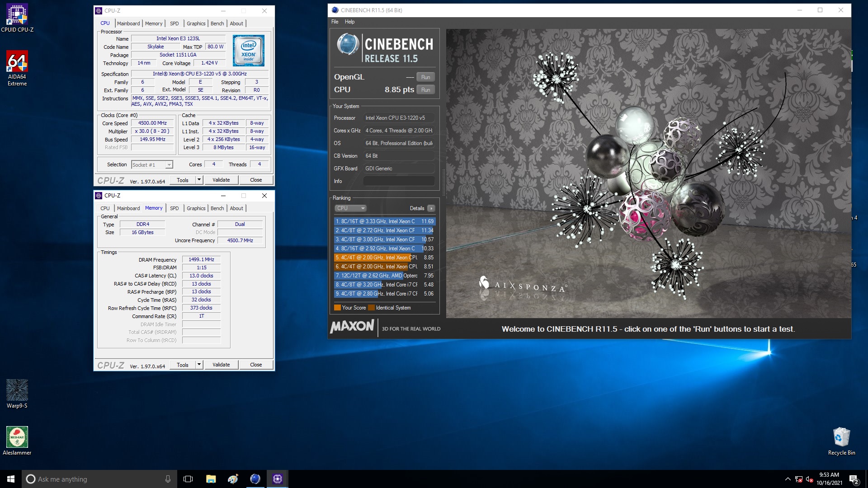Image resolution: width=868 pixels, height=488 pixels.
Task: Open SPD tab in lower CPU-Z window
Action: 175,208
